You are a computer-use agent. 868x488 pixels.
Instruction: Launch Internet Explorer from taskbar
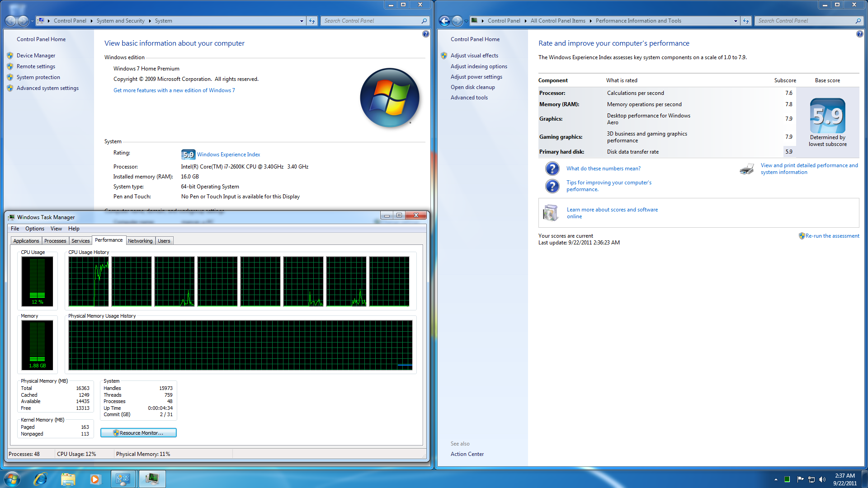40,479
